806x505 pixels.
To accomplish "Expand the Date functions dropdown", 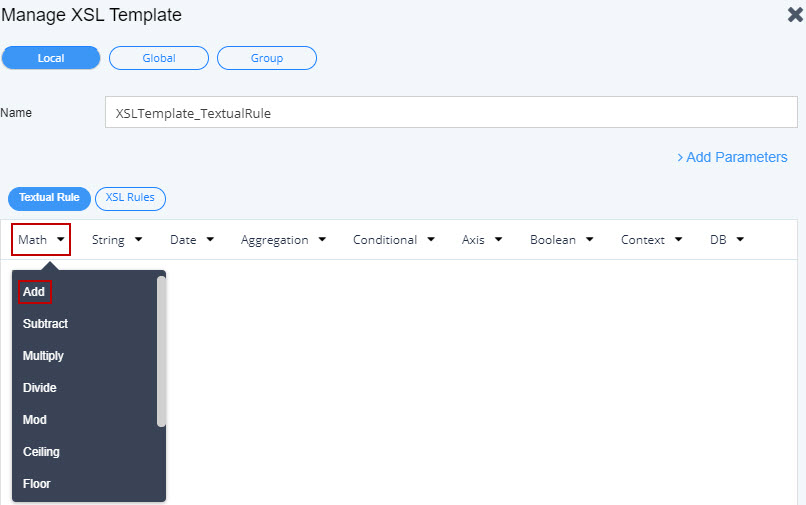I will [192, 240].
